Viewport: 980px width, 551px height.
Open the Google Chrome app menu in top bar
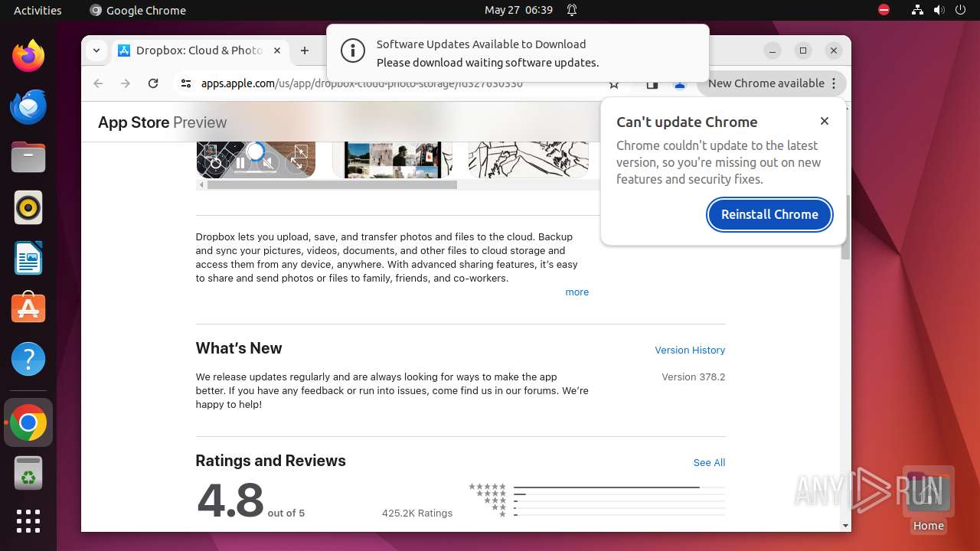pos(138,10)
